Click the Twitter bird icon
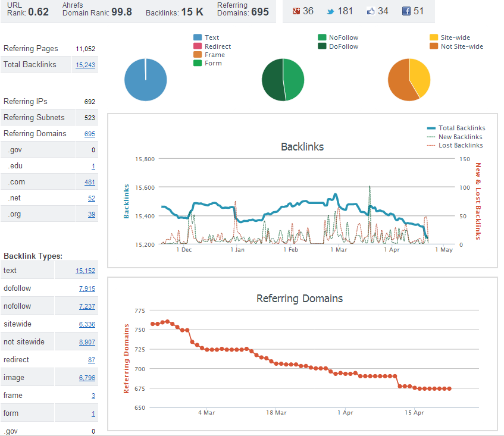The image size is (504, 436). coord(330,11)
